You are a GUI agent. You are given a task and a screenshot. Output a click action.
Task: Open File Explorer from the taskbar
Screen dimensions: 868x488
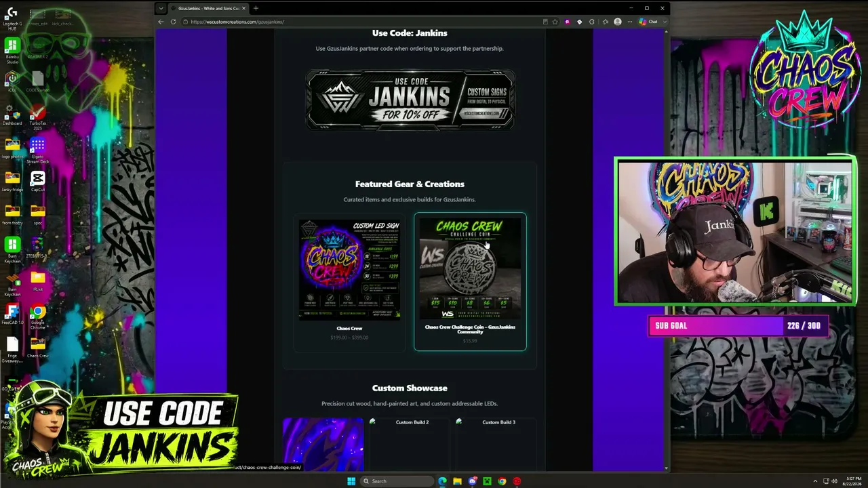click(x=457, y=481)
